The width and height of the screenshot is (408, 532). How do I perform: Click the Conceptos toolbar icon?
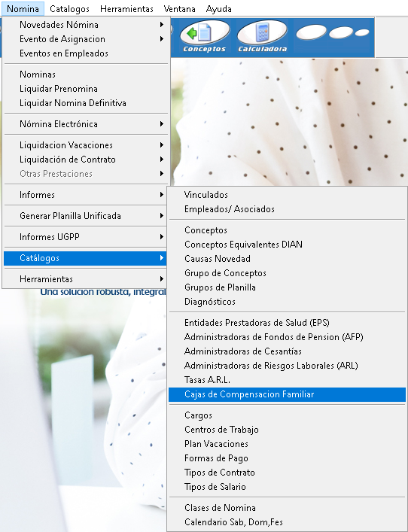[x=204, y=36]
